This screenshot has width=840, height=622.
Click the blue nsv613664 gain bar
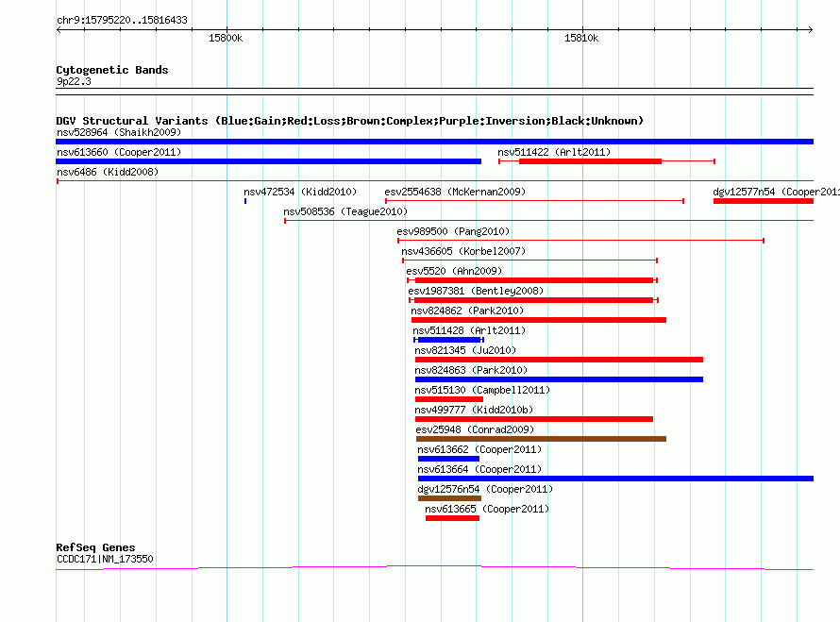coord(615,479)
